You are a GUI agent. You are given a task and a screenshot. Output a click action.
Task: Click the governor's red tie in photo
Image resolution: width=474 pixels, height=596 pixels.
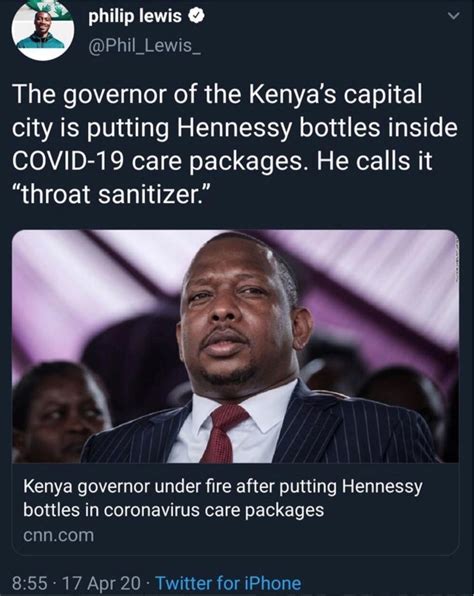coord(223,434)
